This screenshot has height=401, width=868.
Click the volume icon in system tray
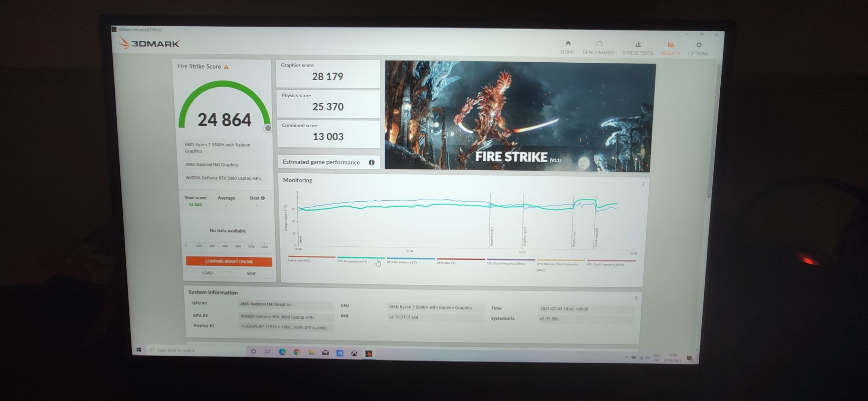647,358
